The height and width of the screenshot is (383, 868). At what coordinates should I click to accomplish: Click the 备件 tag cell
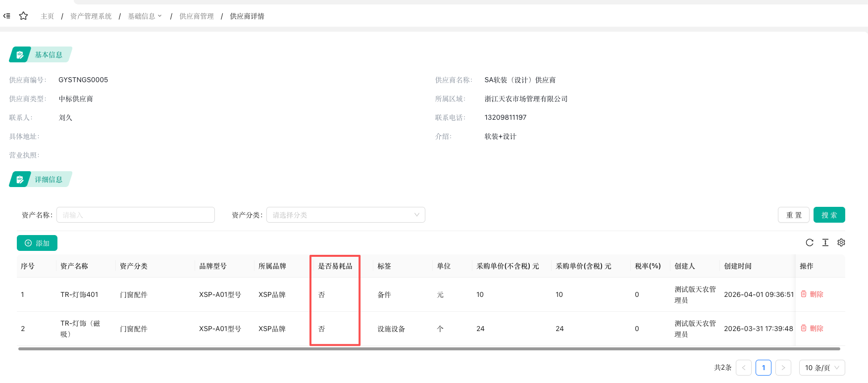(x=384, y=294)
